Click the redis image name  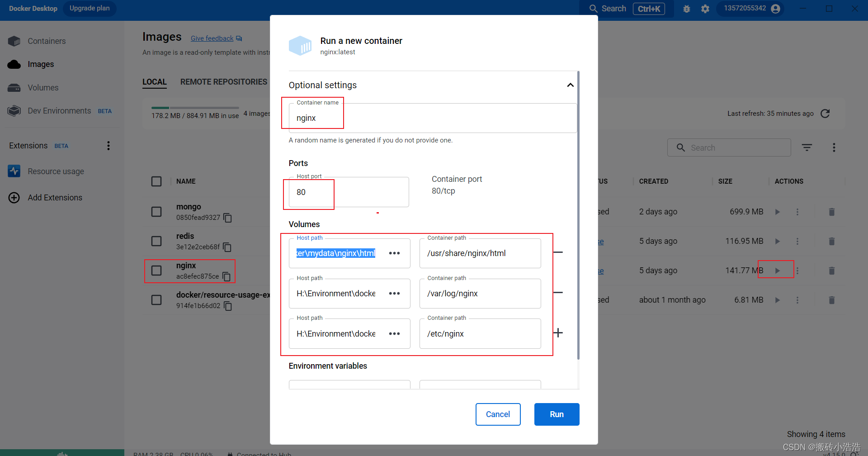(185, 236)
